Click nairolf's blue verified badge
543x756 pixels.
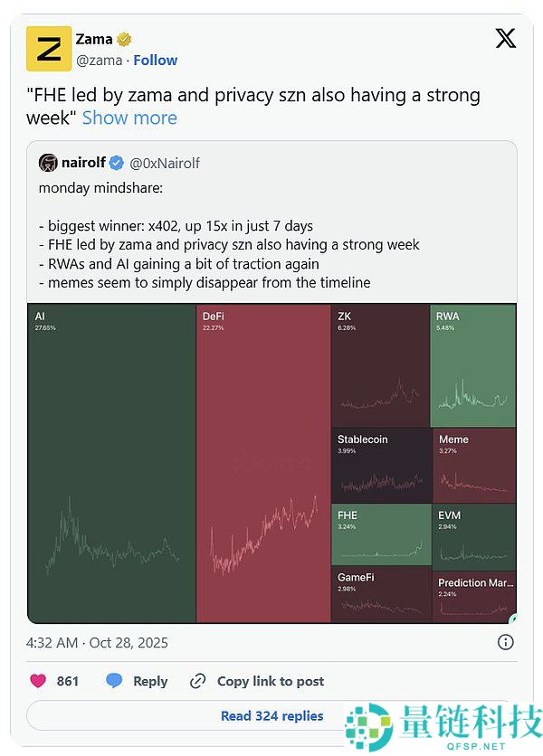tap(117, 164)
